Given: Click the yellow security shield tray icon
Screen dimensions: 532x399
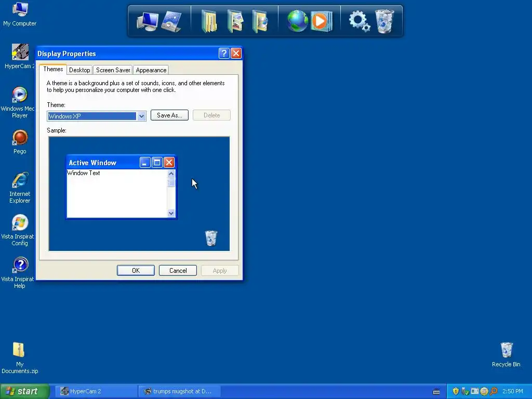Looking at the screenshot, I should pyautogui.click(x=456, y=391).
